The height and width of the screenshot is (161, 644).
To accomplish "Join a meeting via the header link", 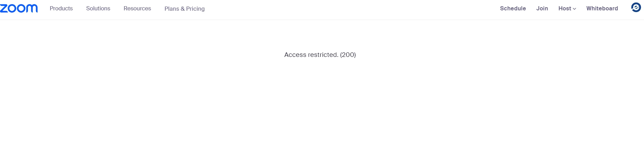I will pyautogui.click(x=542, y=8).
